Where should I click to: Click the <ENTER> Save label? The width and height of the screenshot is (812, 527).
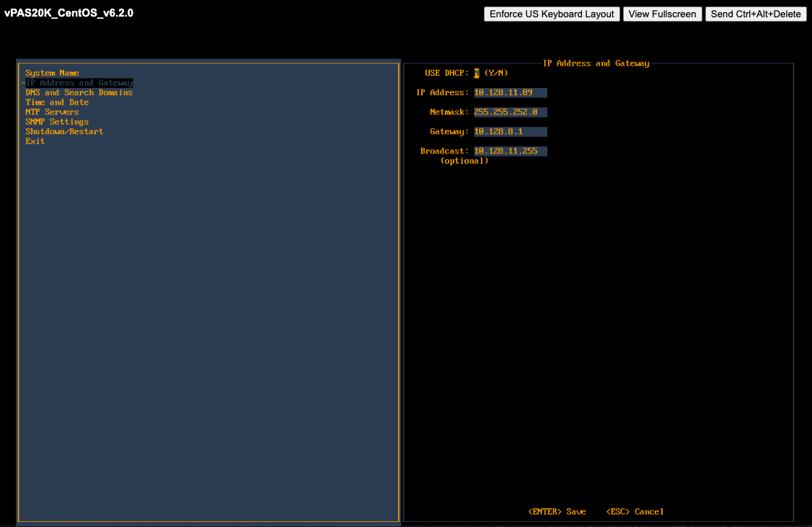click(557, 511)
